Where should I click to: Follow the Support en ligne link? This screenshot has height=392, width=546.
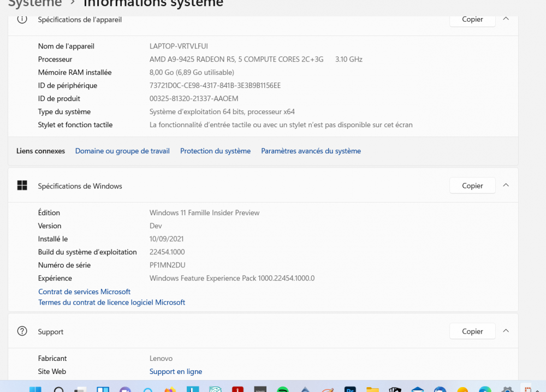(176, 371)
